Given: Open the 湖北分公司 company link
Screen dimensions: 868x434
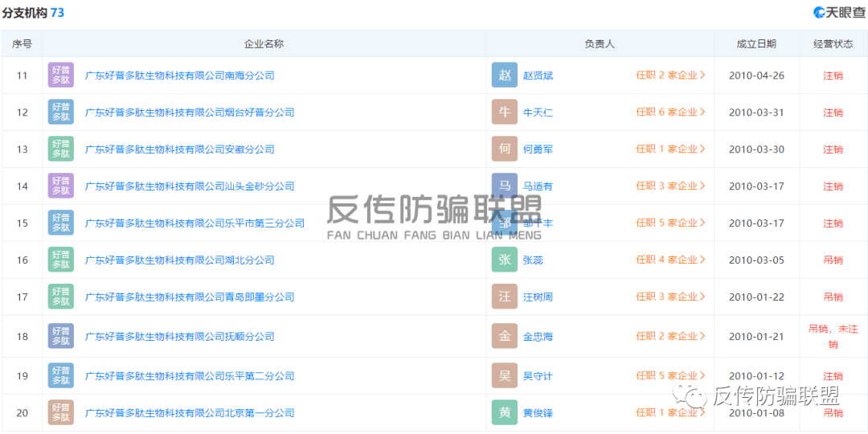Looking at the screenshot, I should tap(179, 260).
